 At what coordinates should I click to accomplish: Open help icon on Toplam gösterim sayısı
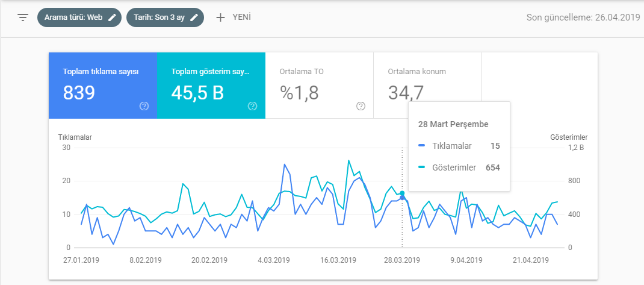point(253,107)
